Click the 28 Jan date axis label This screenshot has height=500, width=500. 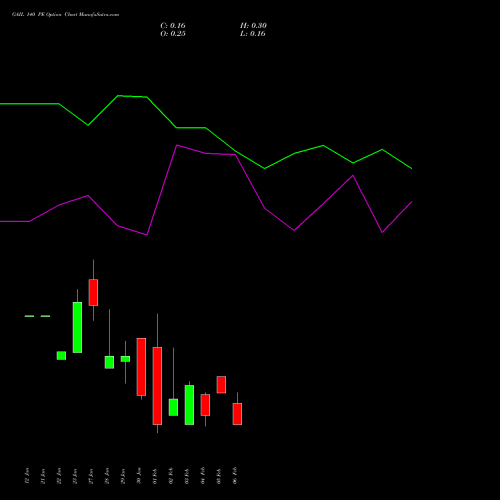tap(107, 476)
